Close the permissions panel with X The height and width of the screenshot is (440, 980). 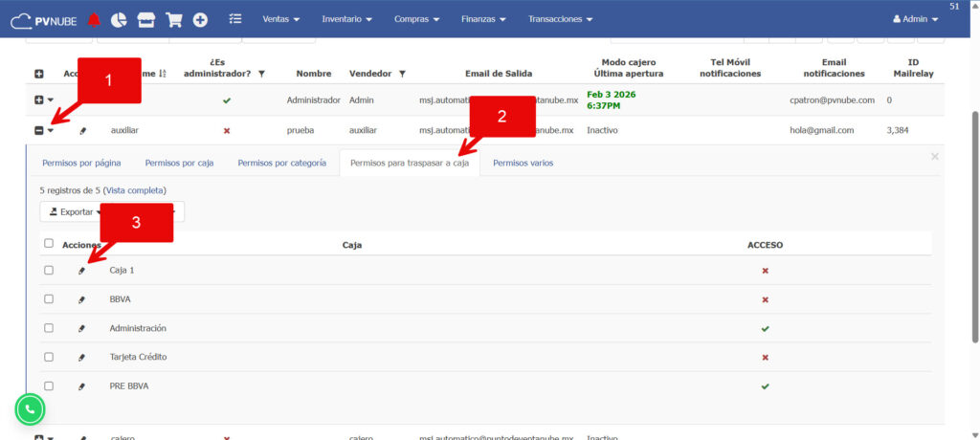(935, 157)
